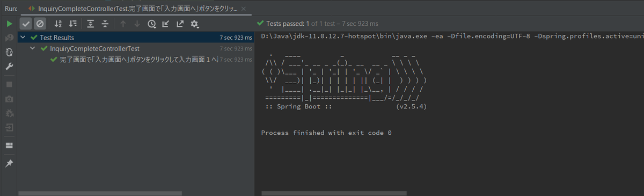Sort test results by duration
644x196 pixels.
(73, 24)
